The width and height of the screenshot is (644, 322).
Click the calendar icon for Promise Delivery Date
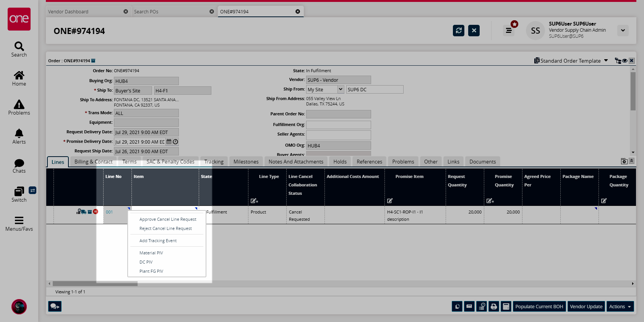[169, 142]
